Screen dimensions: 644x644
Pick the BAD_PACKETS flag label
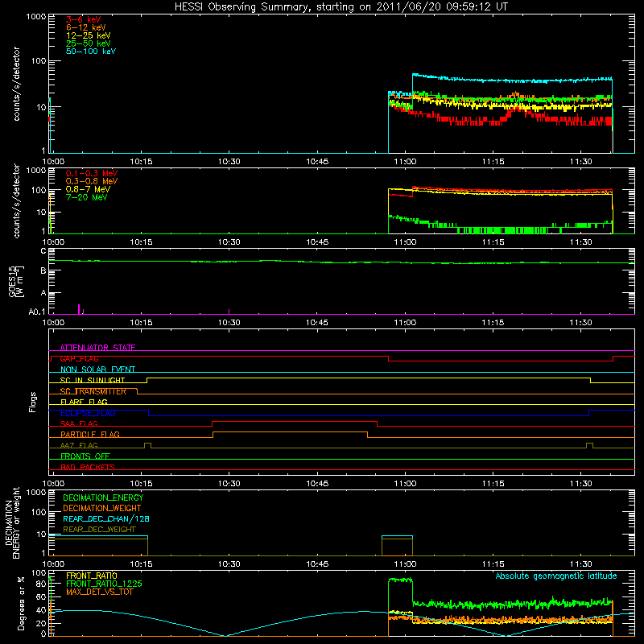point(88,467)
